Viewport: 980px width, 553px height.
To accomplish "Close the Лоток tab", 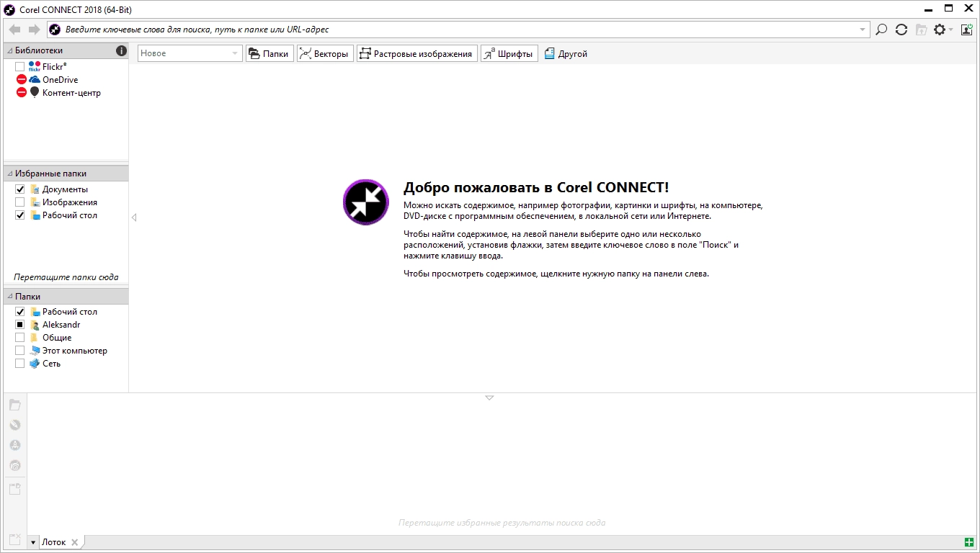I will tap(74, 542).
